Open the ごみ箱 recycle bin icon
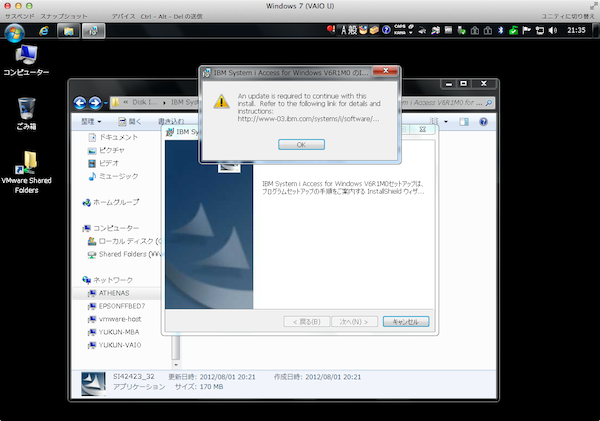 click(26, 114)
